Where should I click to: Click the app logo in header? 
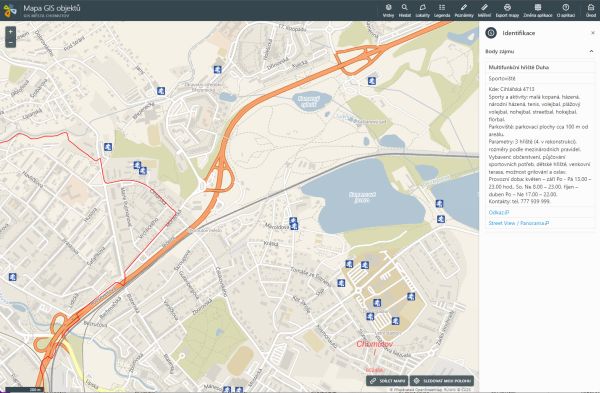click(x=10, y=10)
